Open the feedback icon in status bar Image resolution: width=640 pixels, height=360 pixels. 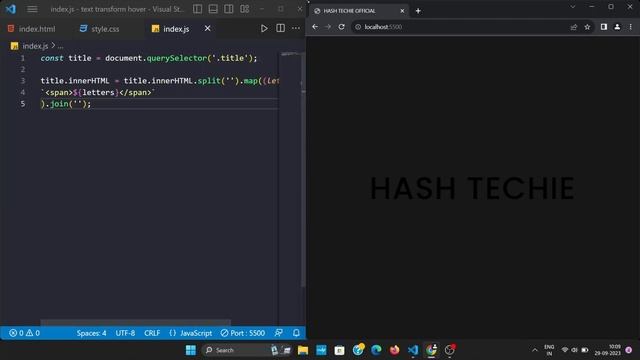[279, 333]
